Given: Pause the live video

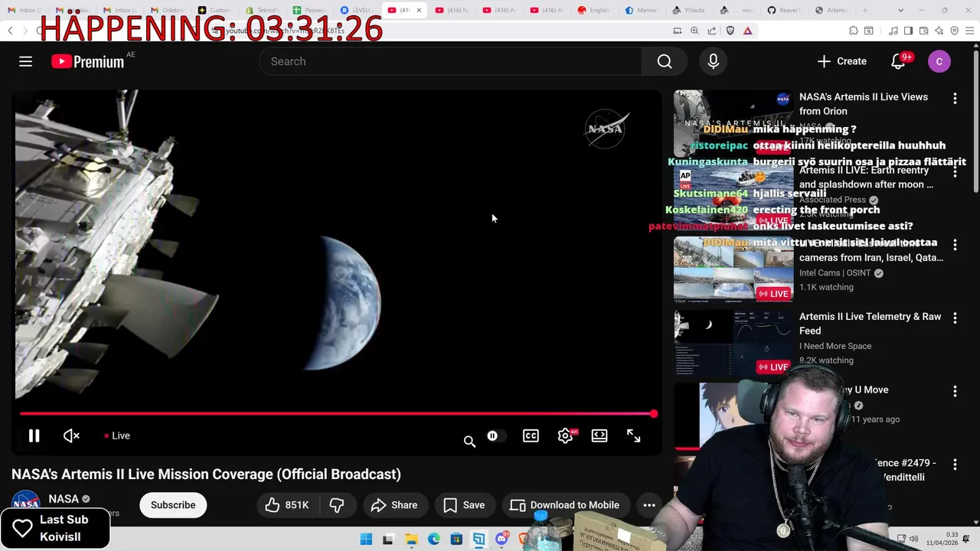Looking at the screenshot, I should [x=34, y=435].
